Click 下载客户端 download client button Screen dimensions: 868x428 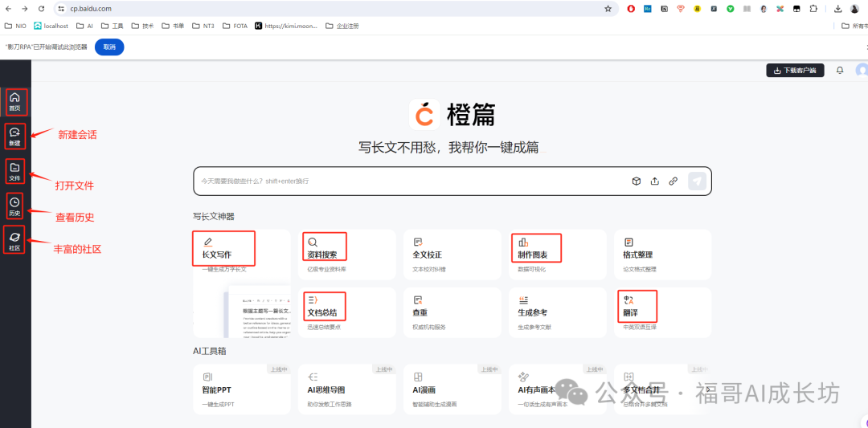pyautogui.click(x=795, y=70)
